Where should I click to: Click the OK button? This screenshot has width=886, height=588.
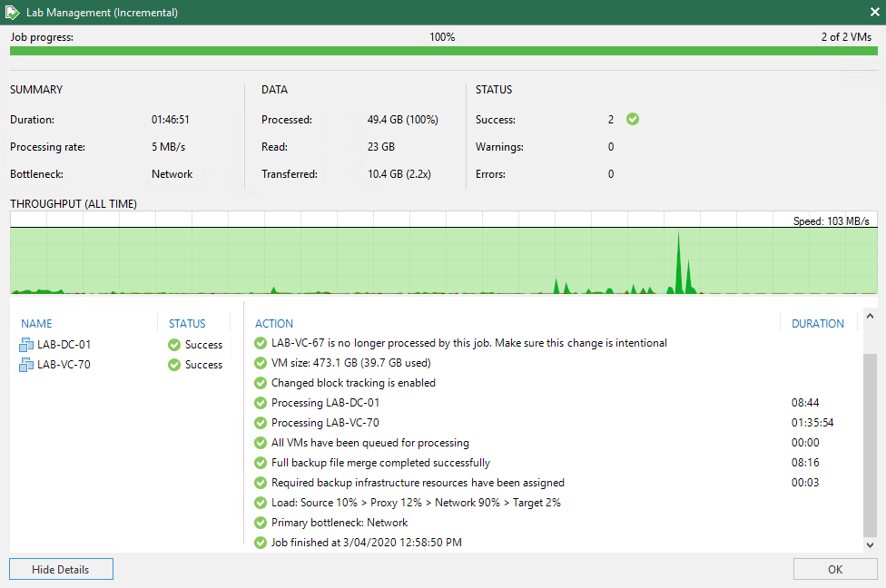coord(835,569)
